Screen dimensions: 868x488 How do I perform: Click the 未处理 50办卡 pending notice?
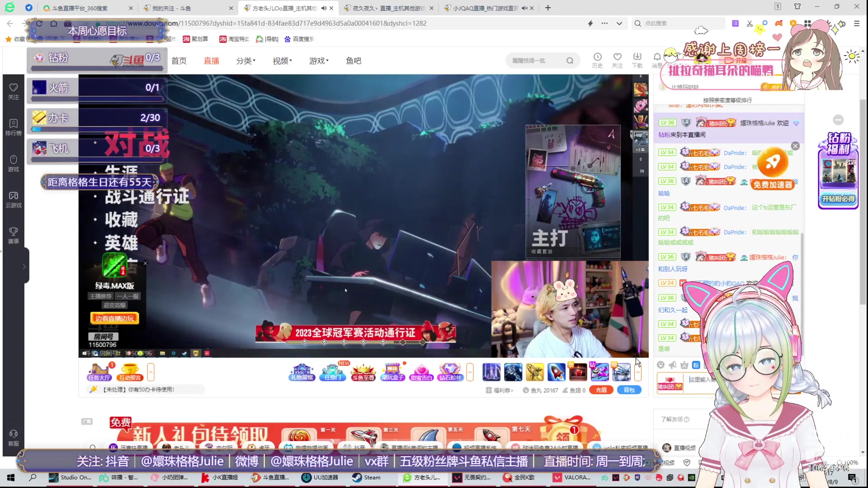pos(138,389)
